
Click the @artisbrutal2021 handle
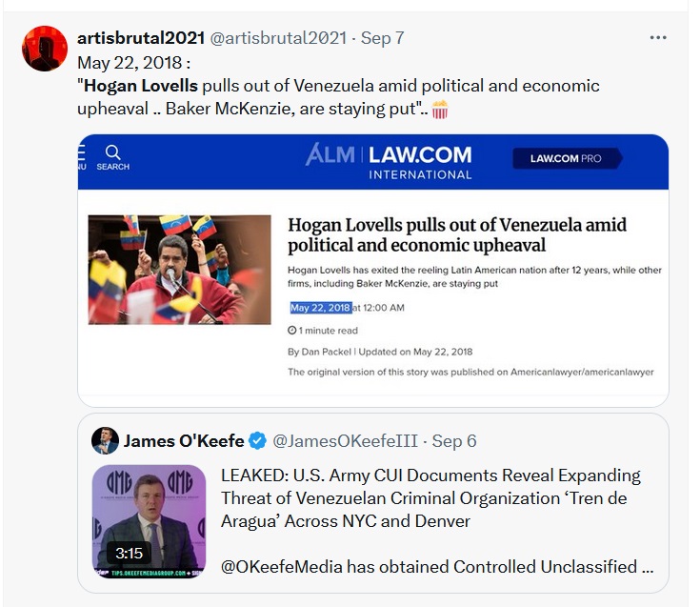tap(278, 38)
